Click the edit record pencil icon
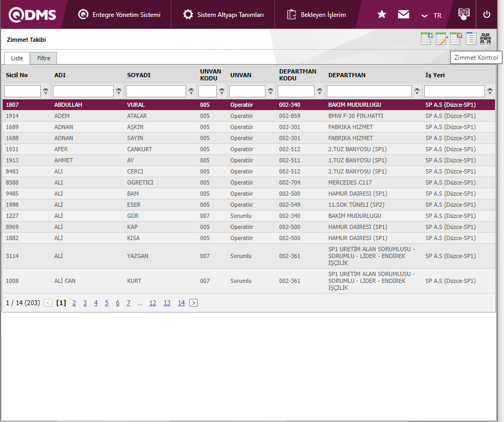The image size is (504, 422). (441, 39)
